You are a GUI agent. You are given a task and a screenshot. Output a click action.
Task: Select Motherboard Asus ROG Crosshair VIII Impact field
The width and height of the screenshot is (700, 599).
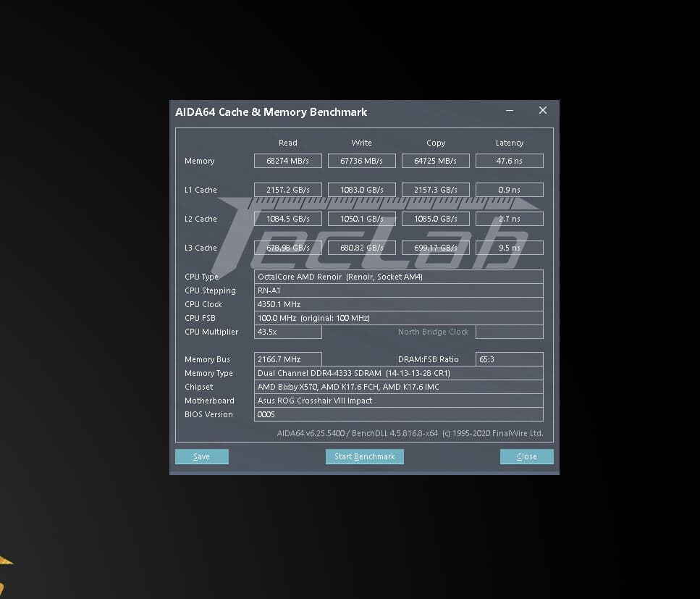point(399,401)
